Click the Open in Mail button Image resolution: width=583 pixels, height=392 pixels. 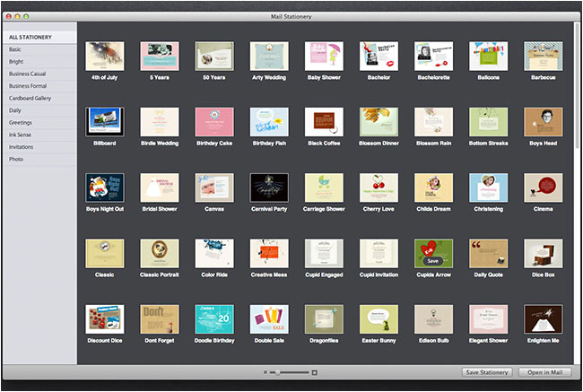coord(544,371)
